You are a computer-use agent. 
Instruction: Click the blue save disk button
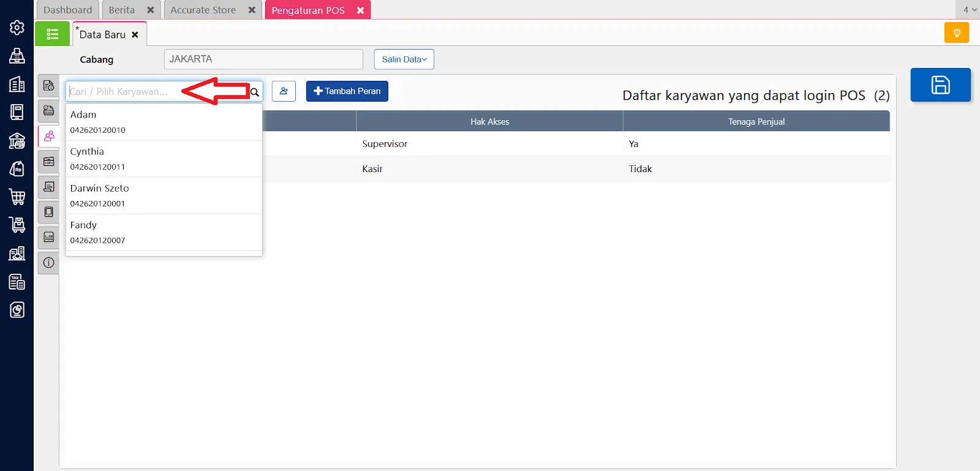[941, 85]
